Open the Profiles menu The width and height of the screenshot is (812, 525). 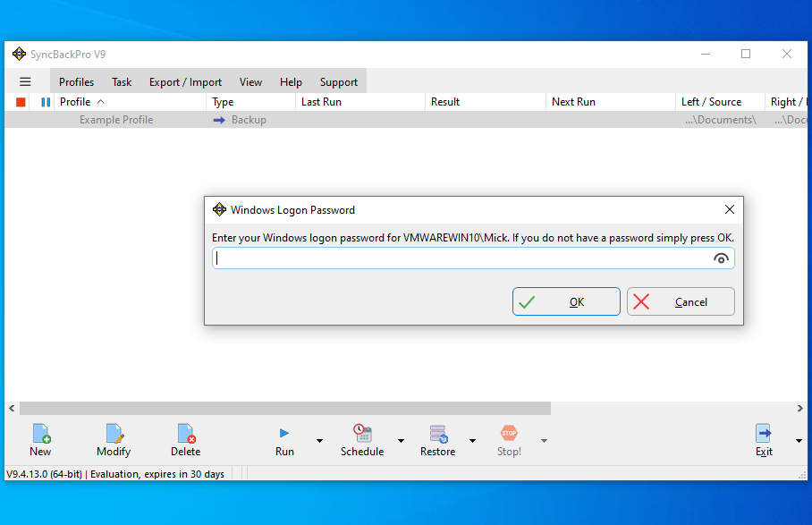tap(77, 81)
